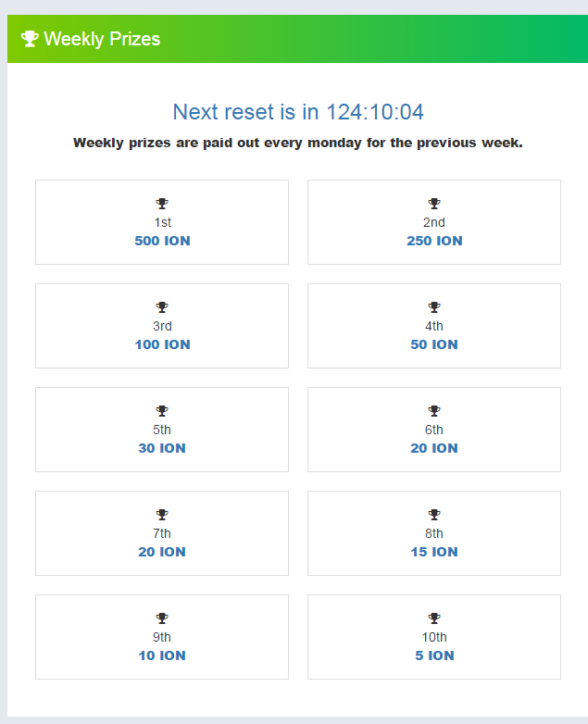
Task: Click the 2nd place trophy icon
Action: click(x=434, y=204)
